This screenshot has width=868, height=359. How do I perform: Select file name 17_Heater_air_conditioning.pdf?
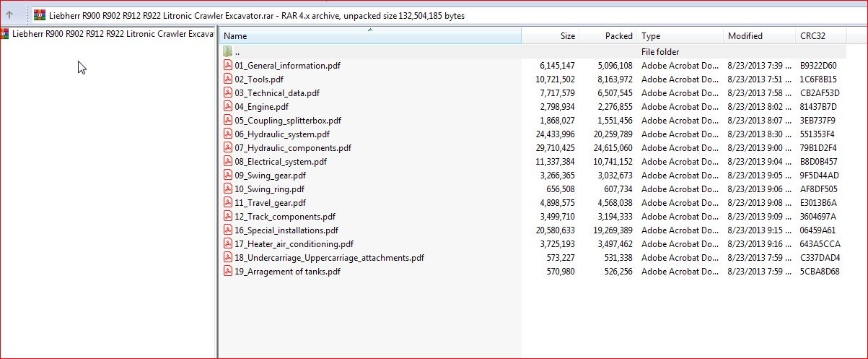pyautogui.click(x=294, y=244)
